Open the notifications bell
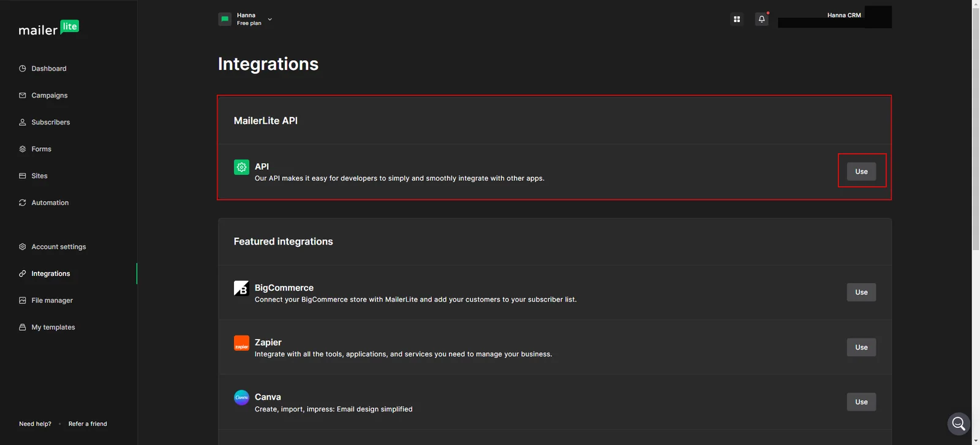Viewport: 980px width, 445px height. tap(761, 19)
